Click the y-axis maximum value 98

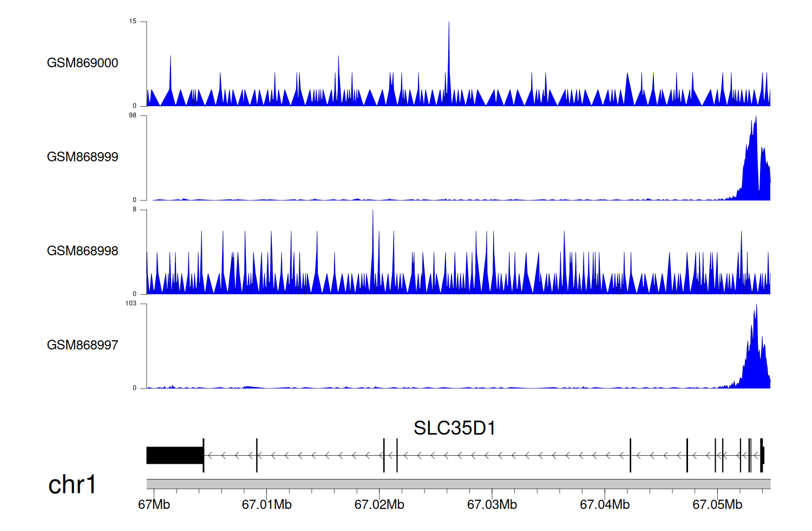[133, 115]
